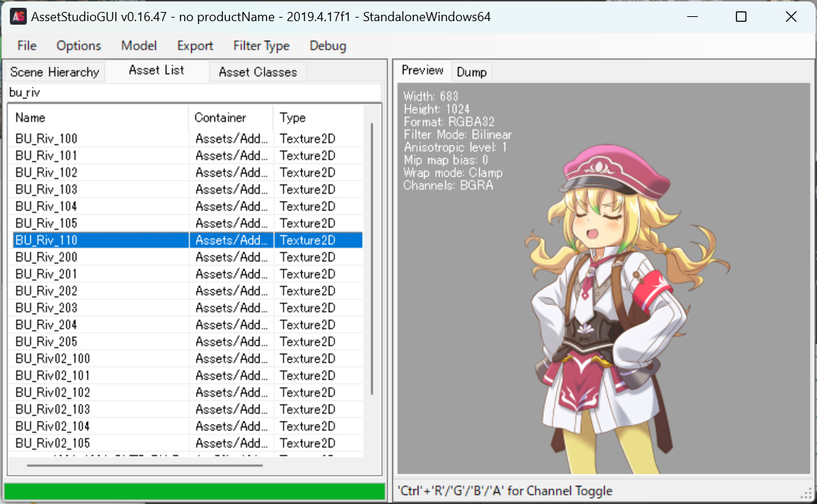Select asset BU_Riv_202
Image resolution: width=817 pixels, height=504 pixels.
point(47,291)
